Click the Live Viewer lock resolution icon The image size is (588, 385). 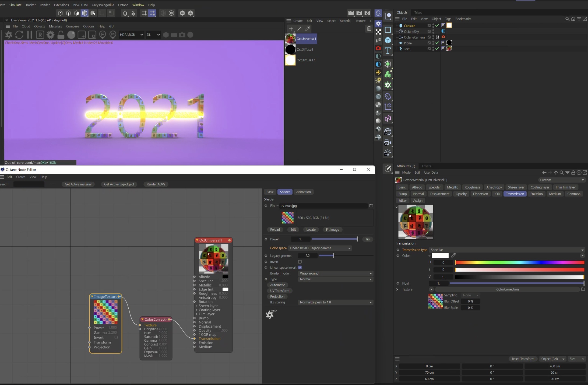[61, 35]
